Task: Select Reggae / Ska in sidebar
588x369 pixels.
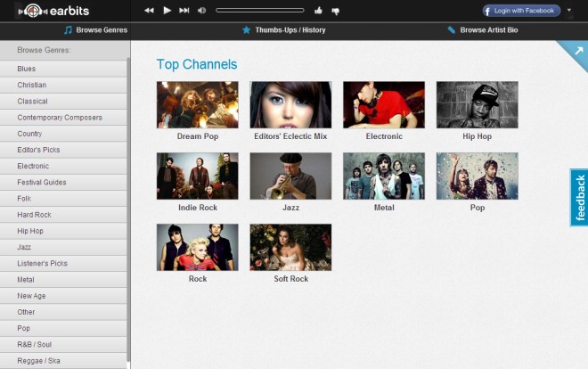Action: tap(63, 360)
